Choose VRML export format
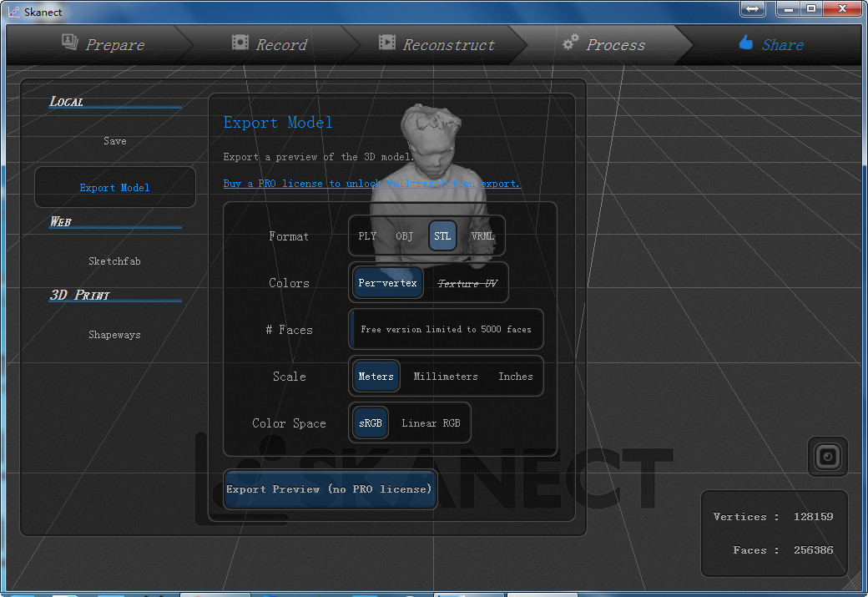 tap(482, 236)
